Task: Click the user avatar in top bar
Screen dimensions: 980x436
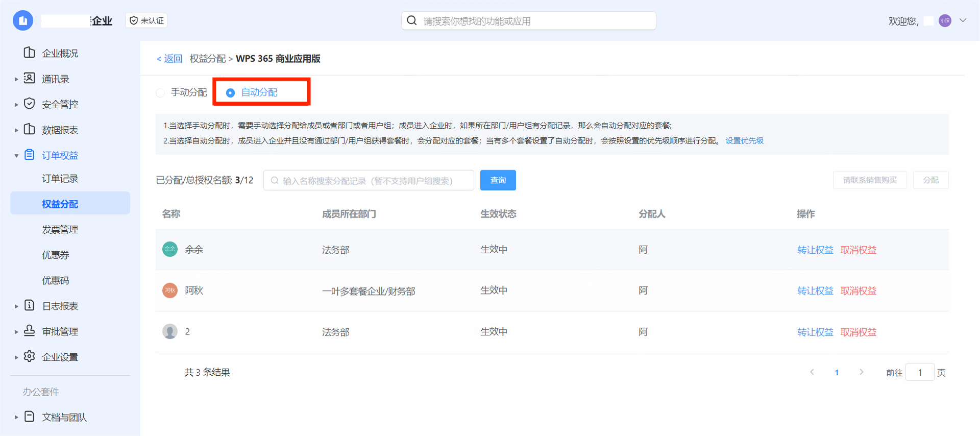Action: tap(945, 21)
